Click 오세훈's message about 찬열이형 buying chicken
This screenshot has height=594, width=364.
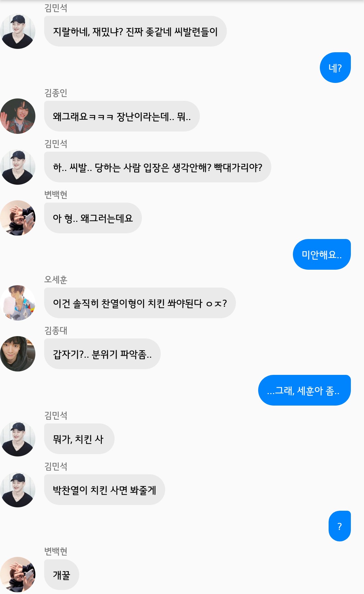pyautogui.click(x=140, y=303)
